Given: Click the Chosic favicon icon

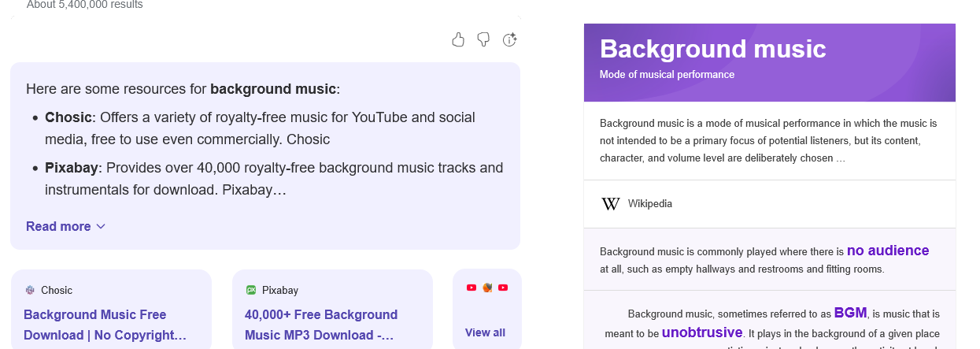Looking at the screenshot, I should pos(30,290).
